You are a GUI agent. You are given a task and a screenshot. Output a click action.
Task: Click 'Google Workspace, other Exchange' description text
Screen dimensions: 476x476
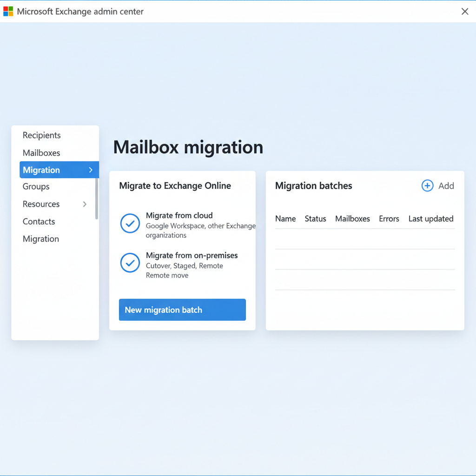tap(201, 226)
